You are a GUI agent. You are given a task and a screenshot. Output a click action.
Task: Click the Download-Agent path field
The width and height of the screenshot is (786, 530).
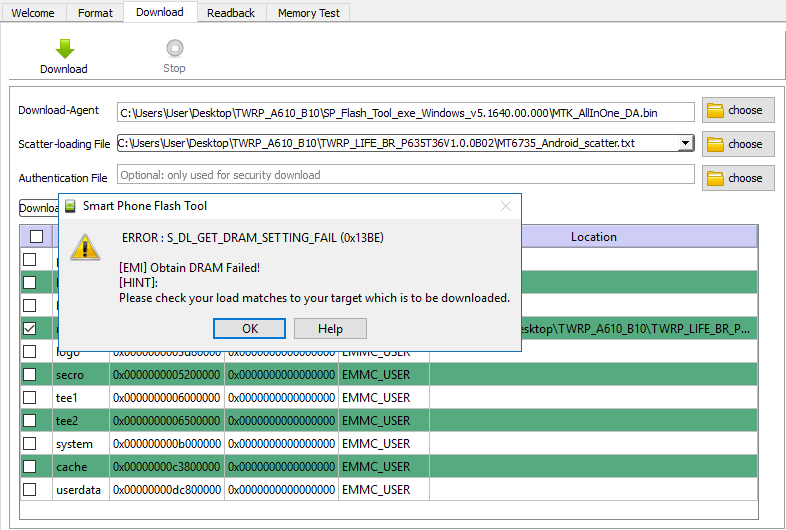[405, 111]
